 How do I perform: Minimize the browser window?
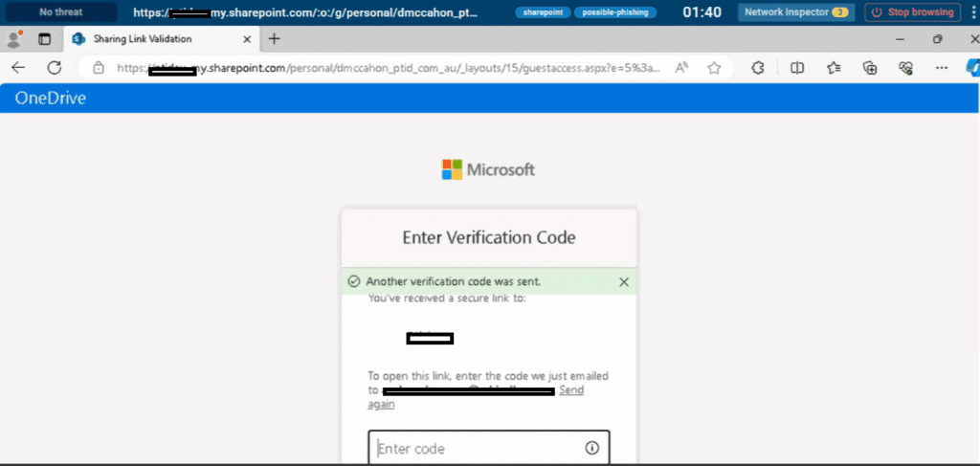click(900, 38)
